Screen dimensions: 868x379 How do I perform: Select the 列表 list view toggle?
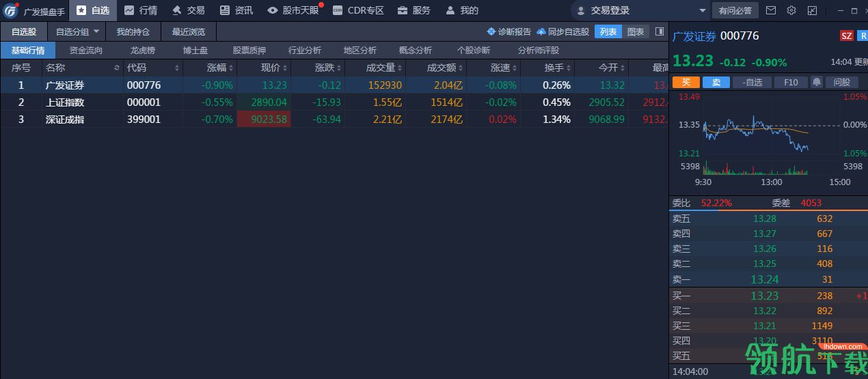(x=608, y=31)
